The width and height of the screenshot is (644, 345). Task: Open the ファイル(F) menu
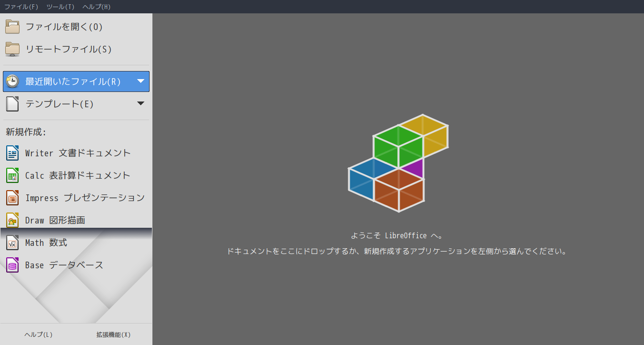click(x=21, y=7)
